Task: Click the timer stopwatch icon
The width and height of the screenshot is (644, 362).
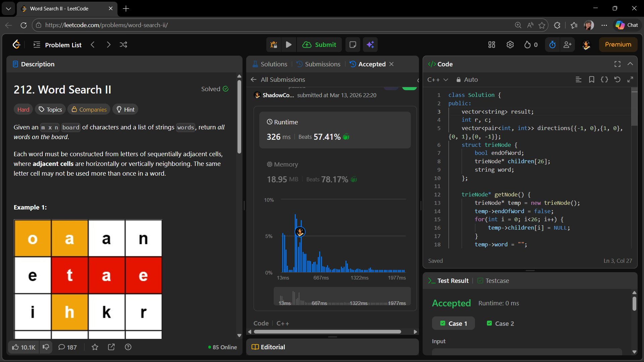Action: coord(552,45)
